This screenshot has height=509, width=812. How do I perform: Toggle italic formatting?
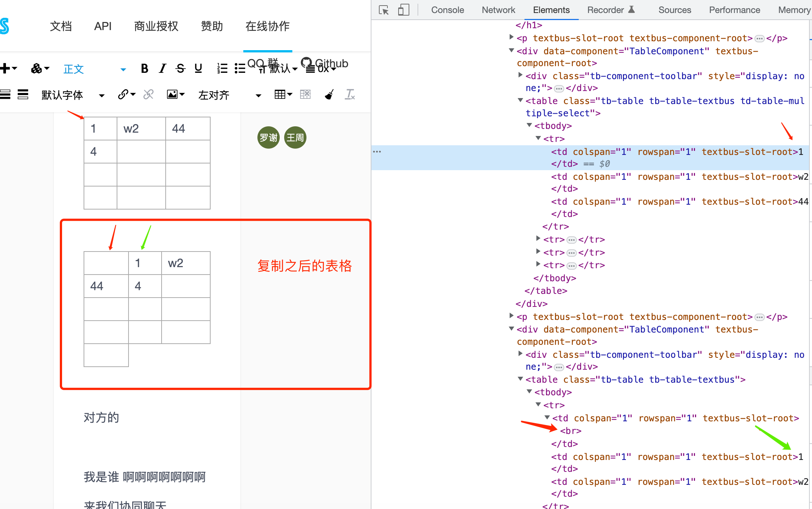click(162, 68)
